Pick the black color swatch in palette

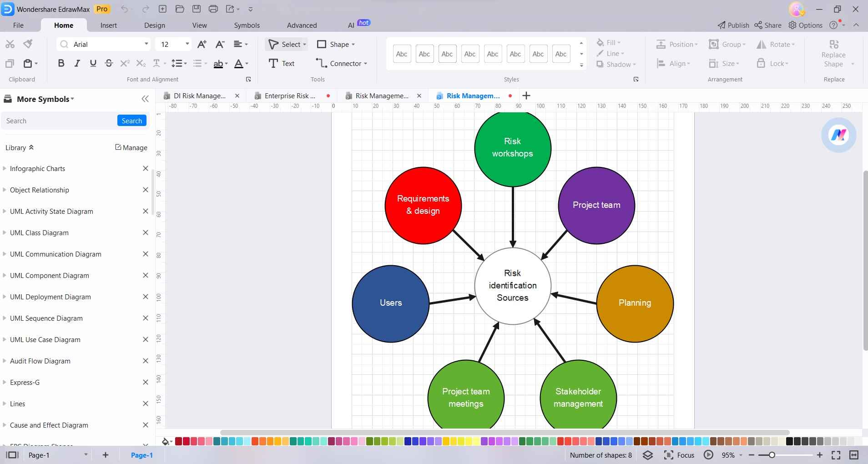tap(789, 441)
